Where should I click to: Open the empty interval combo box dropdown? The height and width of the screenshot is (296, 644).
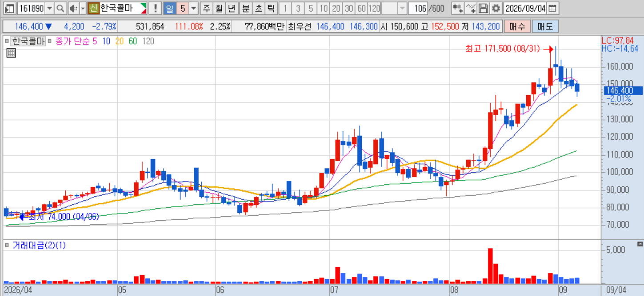pyautogui.click(x=402, y=8)
